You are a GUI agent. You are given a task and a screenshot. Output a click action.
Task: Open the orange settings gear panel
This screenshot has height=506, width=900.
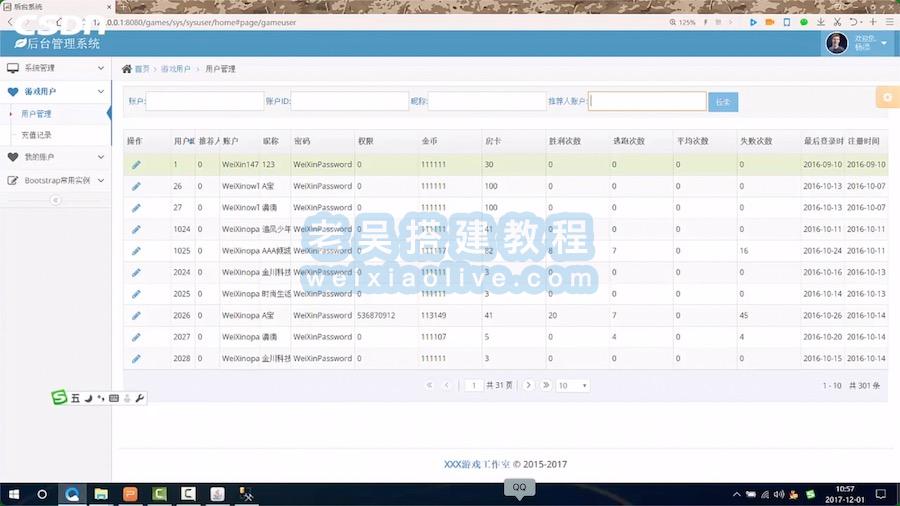pos(888,98)
